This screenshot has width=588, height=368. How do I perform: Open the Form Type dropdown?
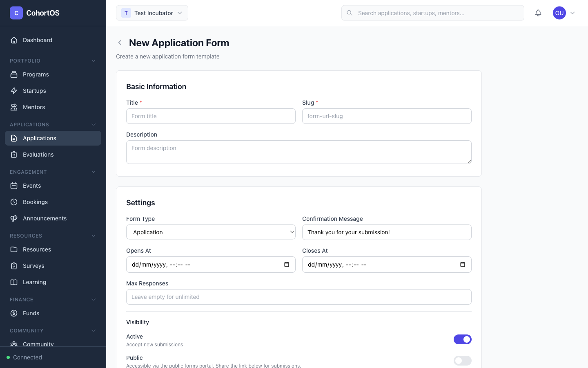(211, 232)
